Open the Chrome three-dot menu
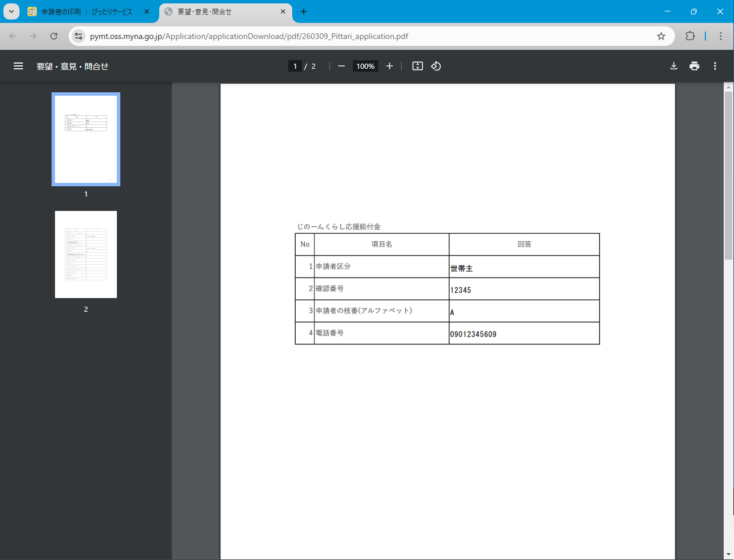The width and height of the screenshot is (734, 560). (721, 36)
